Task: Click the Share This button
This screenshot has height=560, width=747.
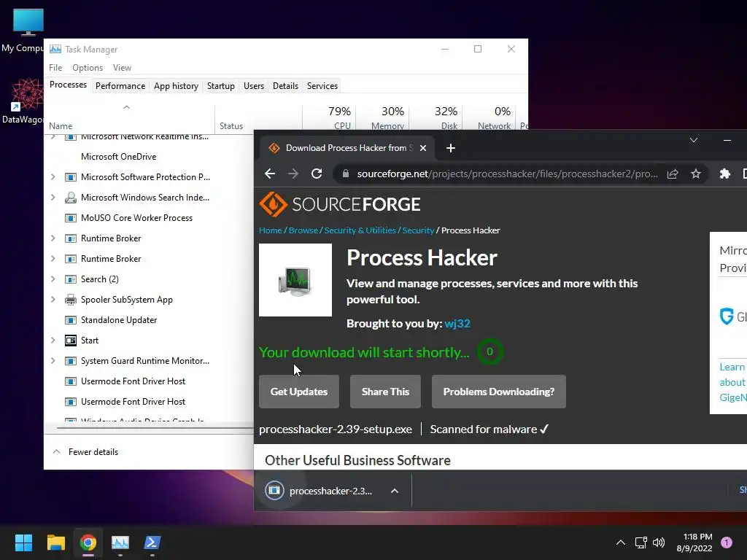Action: 385,392
